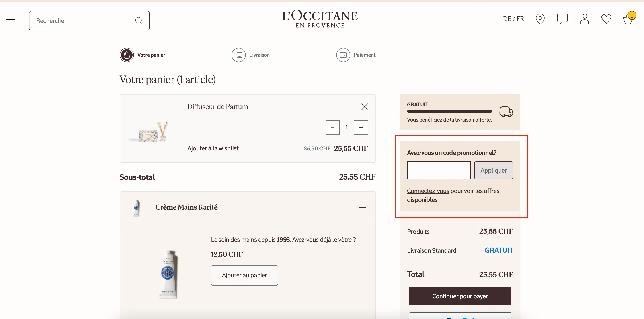Open the chat assistance icon
This screenshot has width=644, height=319.
coord(562,18)
